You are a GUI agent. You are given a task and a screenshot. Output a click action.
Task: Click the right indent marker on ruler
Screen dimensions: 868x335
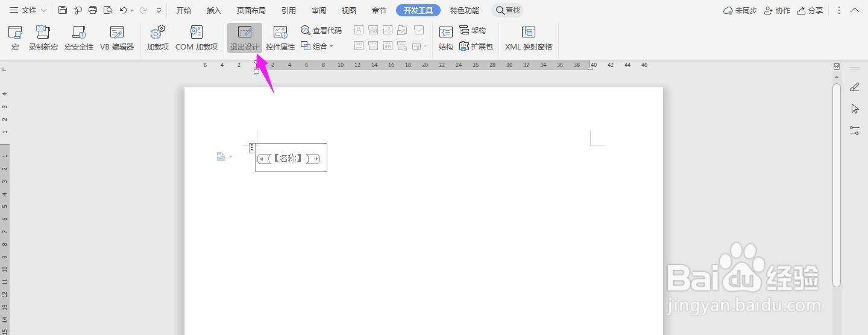coord(590,68)
